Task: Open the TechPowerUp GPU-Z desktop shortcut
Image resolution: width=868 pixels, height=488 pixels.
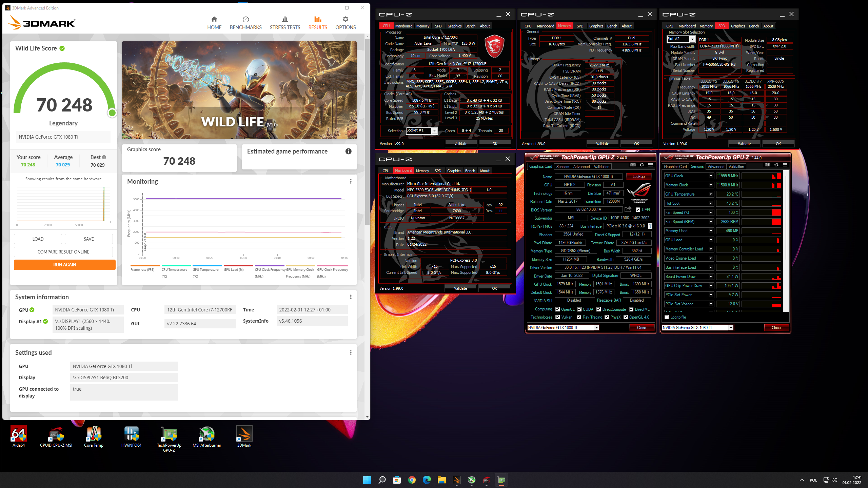Action: 169,439
